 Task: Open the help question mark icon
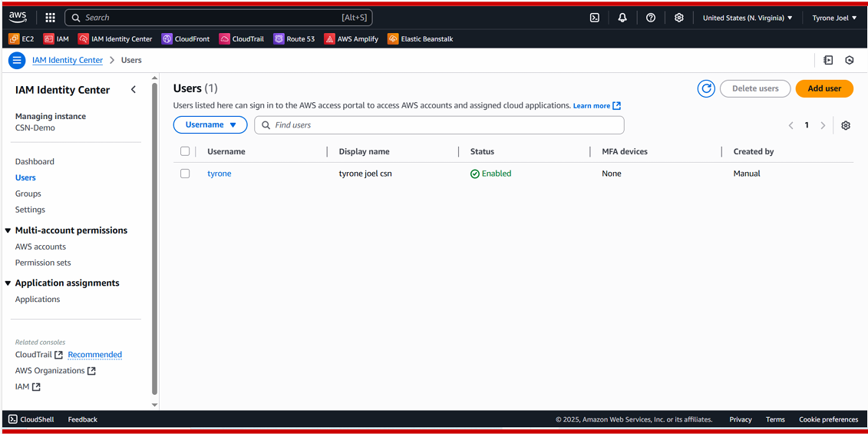(651, 18)
